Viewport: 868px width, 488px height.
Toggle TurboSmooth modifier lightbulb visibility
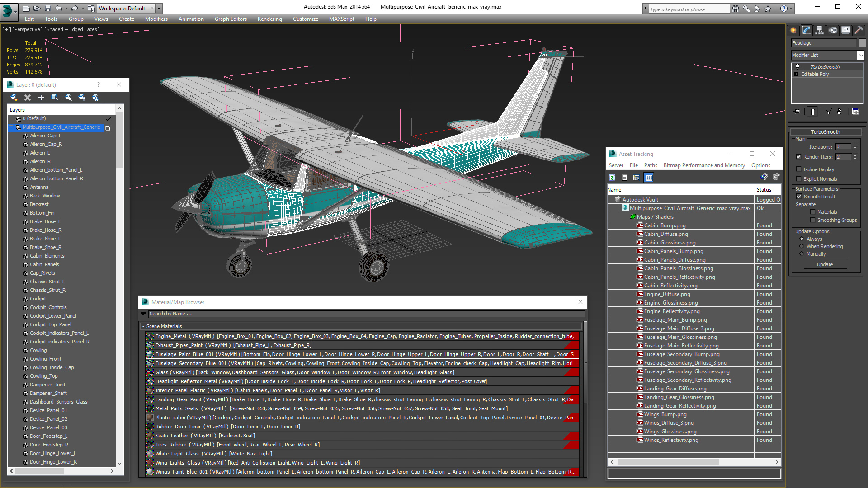(x=797, y=67)
